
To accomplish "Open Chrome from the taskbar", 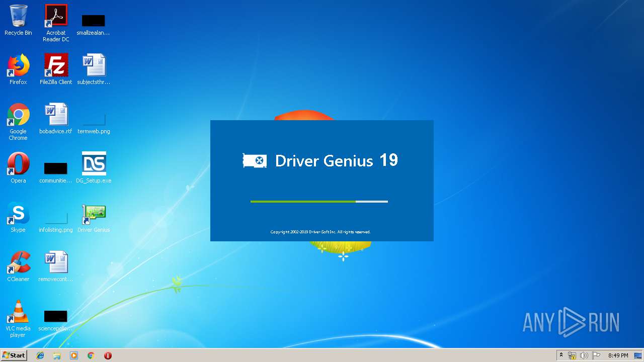I will pyautogui.click(x=91, y=355).
